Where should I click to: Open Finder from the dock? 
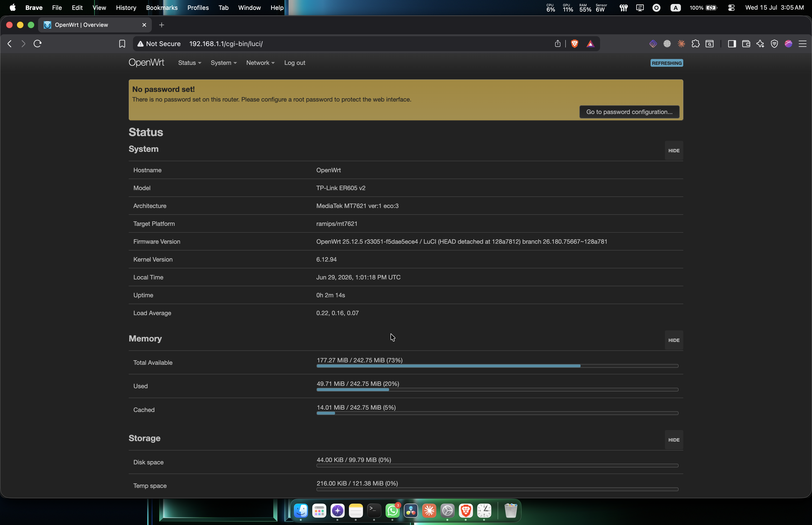coord(301,511)
